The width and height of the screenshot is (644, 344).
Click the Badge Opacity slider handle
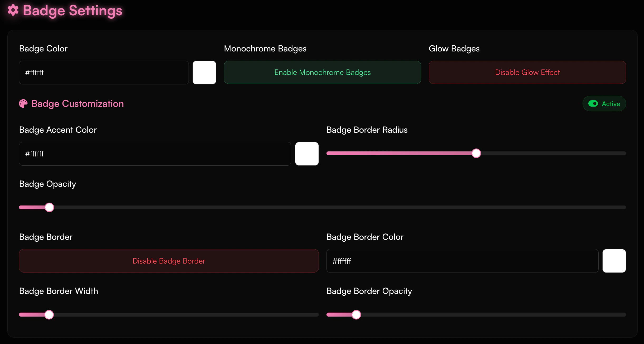[49, 207]
